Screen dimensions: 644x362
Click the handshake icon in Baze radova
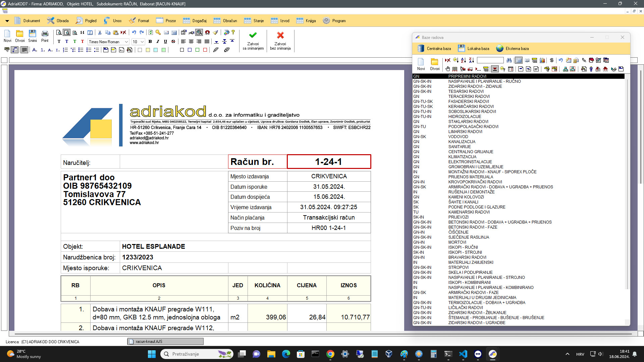coord(613,69)
